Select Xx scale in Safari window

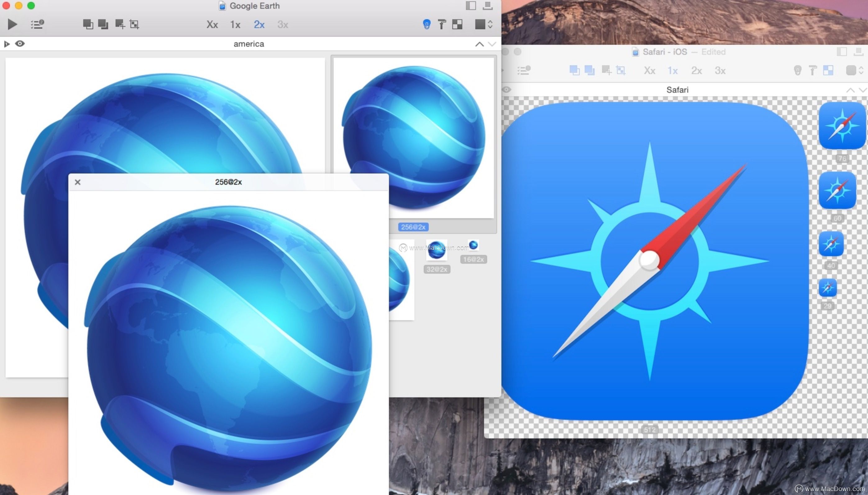click(x=650, y=70)
